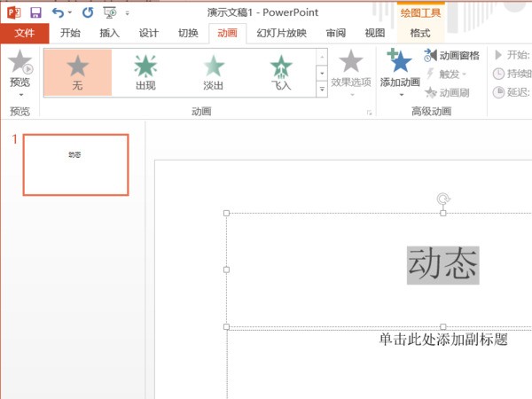The image size is (532, 399).
Task: Click 添加动画 (Add Animation) button
Action: click(x=400, y=71)
